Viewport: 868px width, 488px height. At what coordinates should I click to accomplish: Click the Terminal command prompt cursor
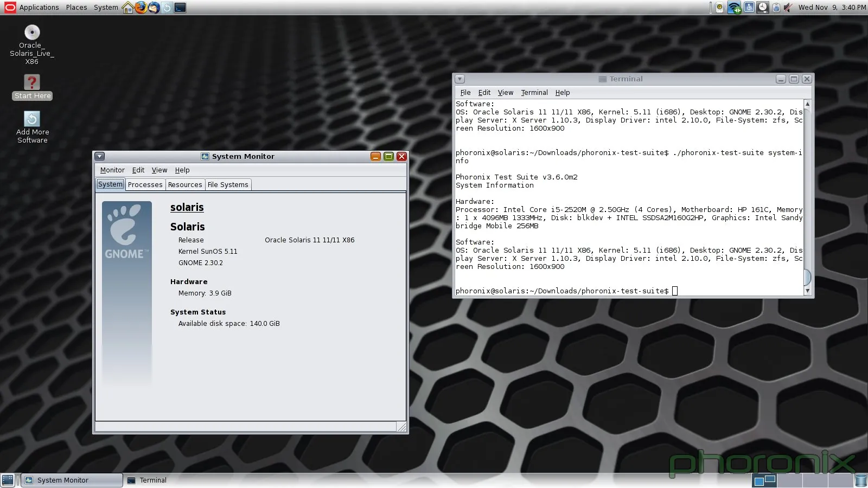[x=675, y=291]
